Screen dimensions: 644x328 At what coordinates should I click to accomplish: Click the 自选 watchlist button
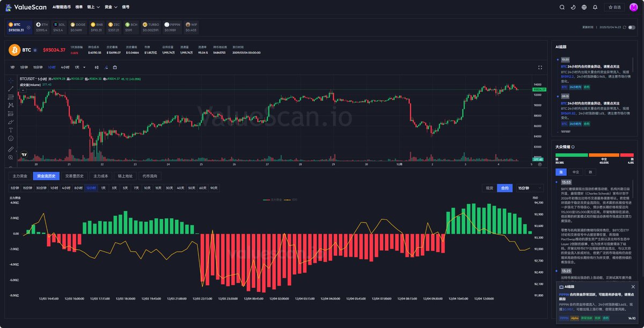coord(614,7)
